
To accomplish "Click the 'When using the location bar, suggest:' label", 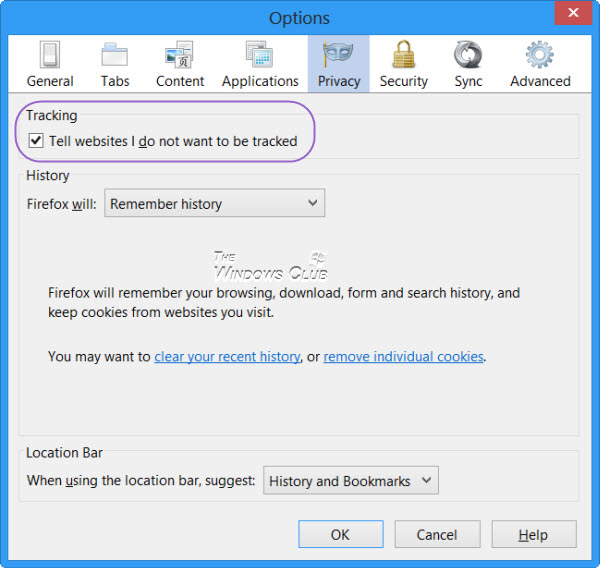I will (x=141, y=481).
